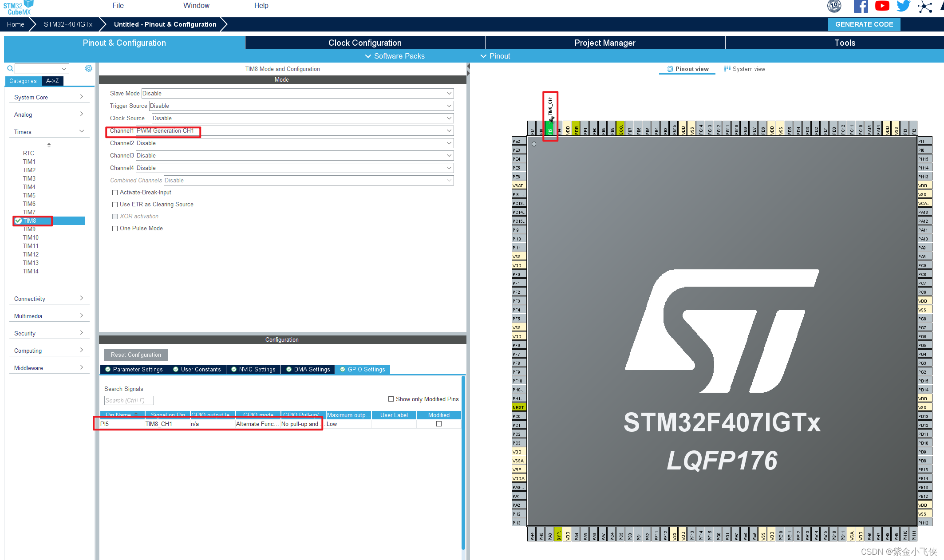The height and width of the screenshot is (560, 944).
Task: Click the green PI5 pin on the chip
Action: [x=550, y=129]
